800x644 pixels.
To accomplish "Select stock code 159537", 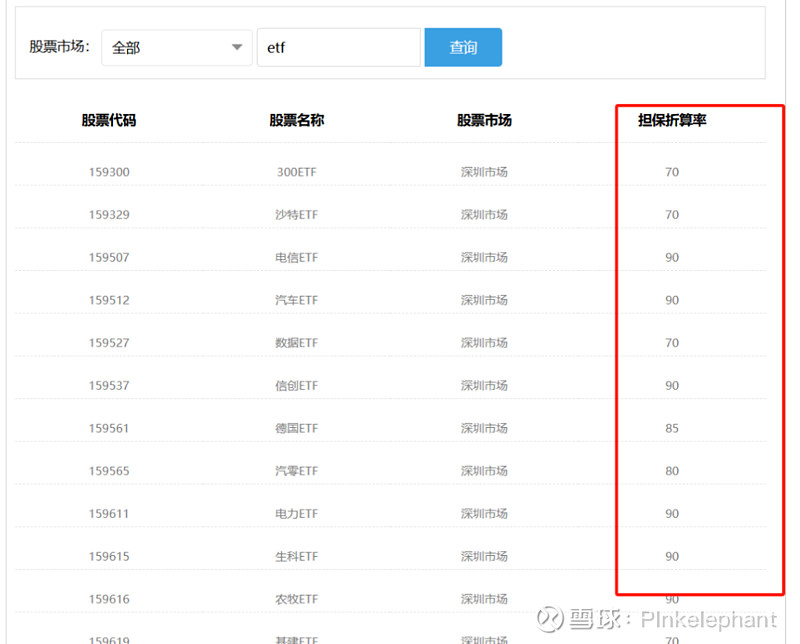I will pos(109,386).
